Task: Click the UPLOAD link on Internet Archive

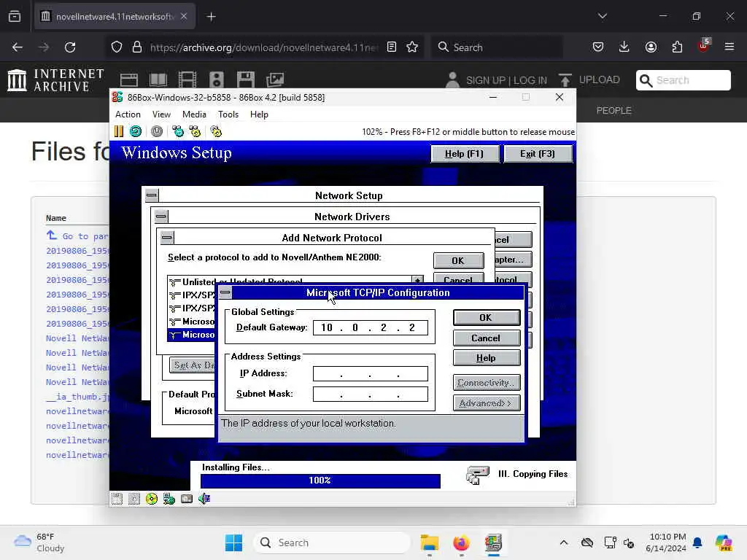Action: pyautogui.click(x=599, y=79)
